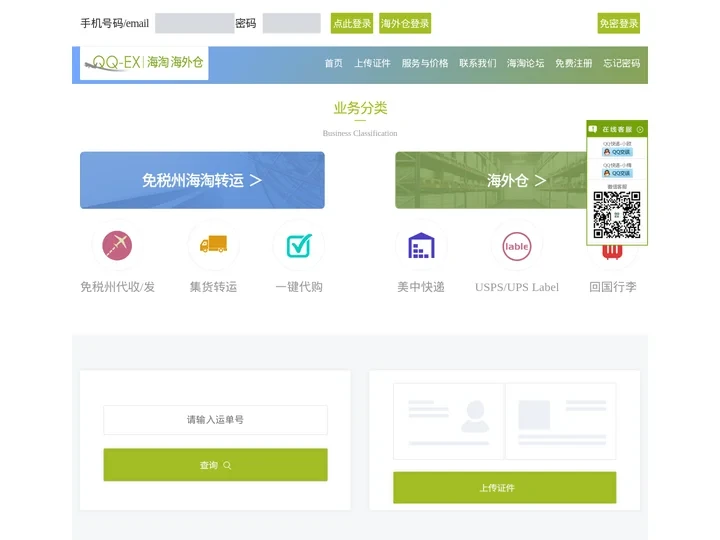
Task: Click the 免密登录 button
Action: (619, 23)
